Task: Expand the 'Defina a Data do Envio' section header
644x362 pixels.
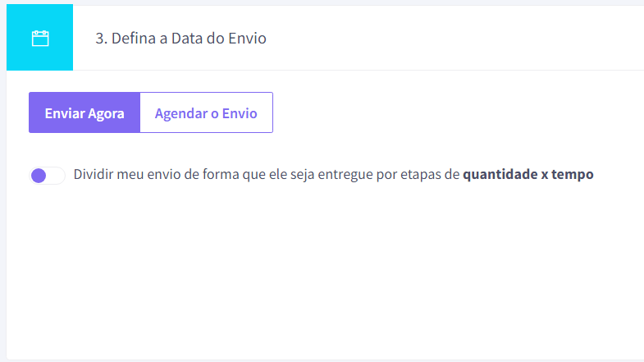Action: coord(326,38)
